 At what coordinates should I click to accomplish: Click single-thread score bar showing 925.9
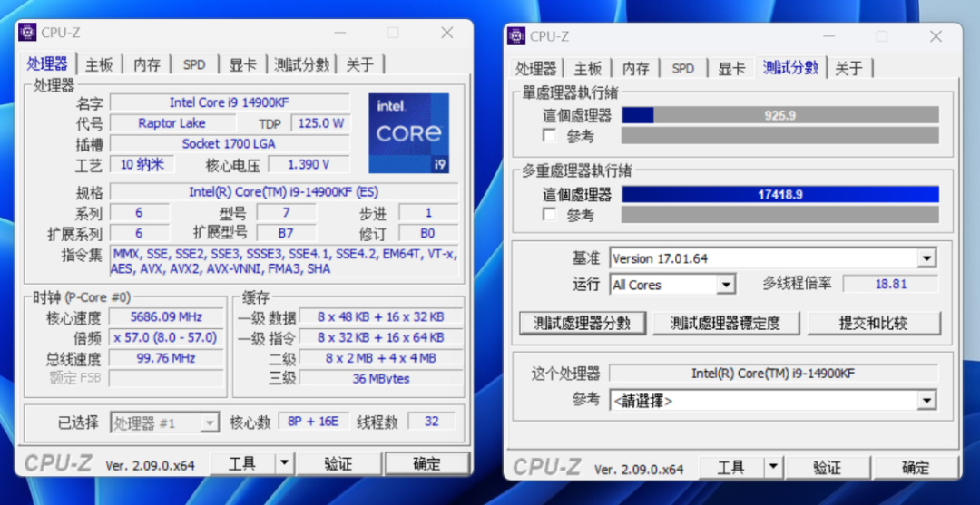click(x=780, y=115)
